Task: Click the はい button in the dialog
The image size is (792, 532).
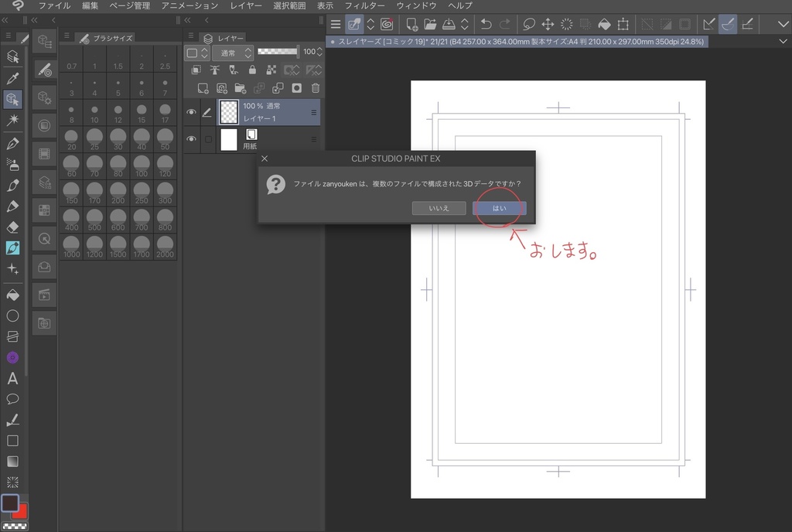Action: tap(499, 208)
